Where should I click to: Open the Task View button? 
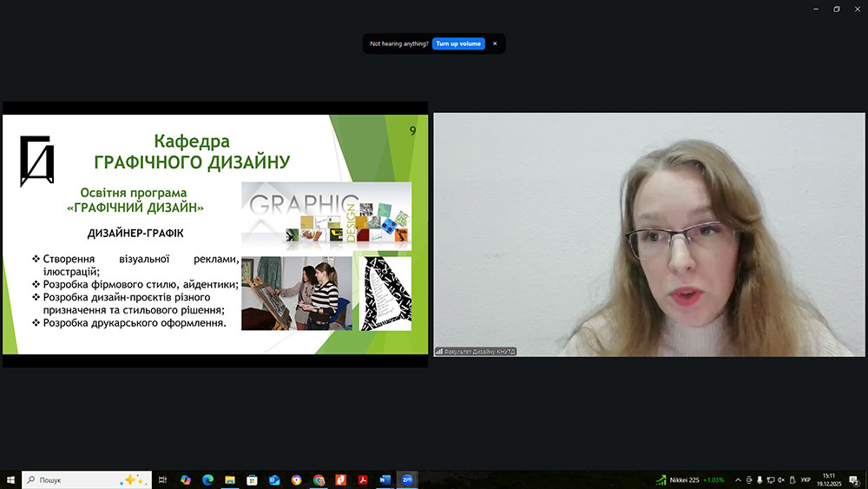pyautogui.click(x=162, y=479)
